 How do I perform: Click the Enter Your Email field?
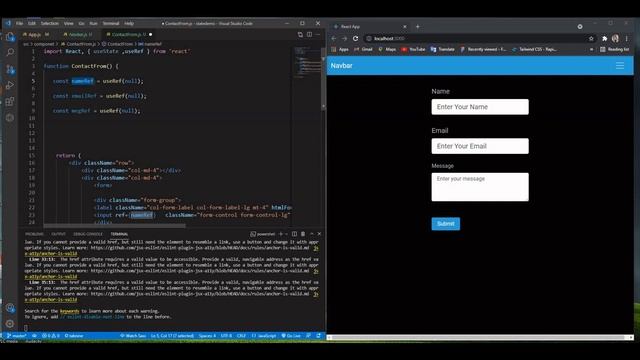[x=480, y=146]
